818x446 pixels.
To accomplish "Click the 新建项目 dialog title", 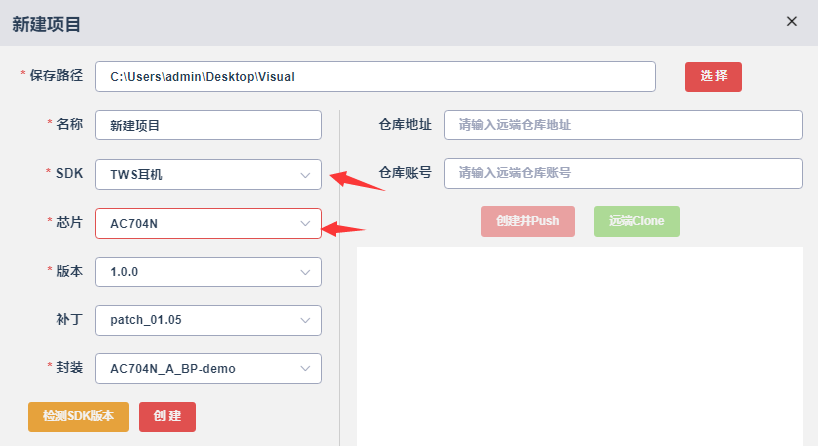I will click(x=46, y=25).
